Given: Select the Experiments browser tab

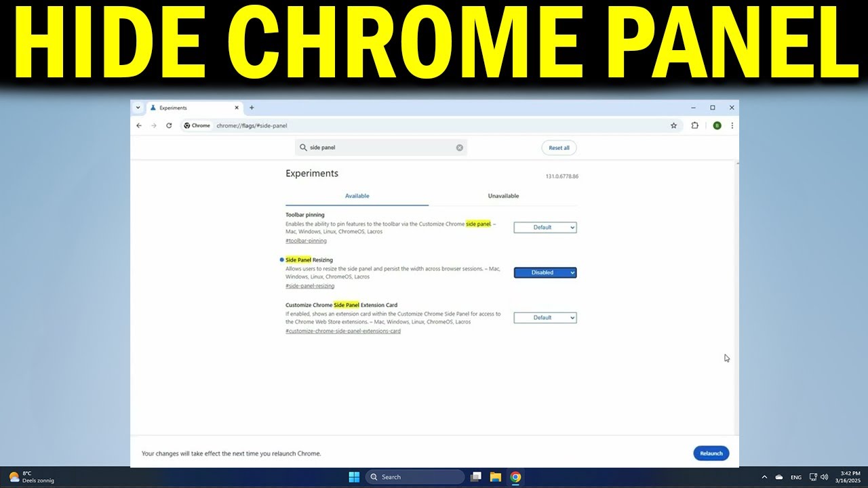Looking at the screenshot, I should [194, 107].
